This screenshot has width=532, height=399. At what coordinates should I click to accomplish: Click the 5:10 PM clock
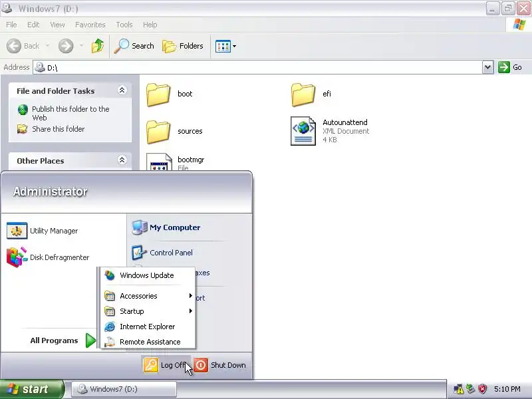pos(507,389)
